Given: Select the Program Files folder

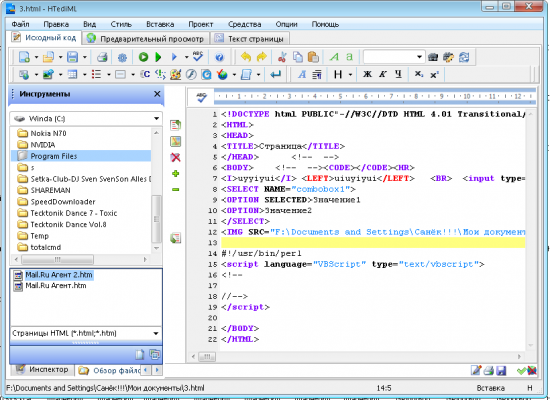Looking at the screenshot, I should [x=81, y=156].
